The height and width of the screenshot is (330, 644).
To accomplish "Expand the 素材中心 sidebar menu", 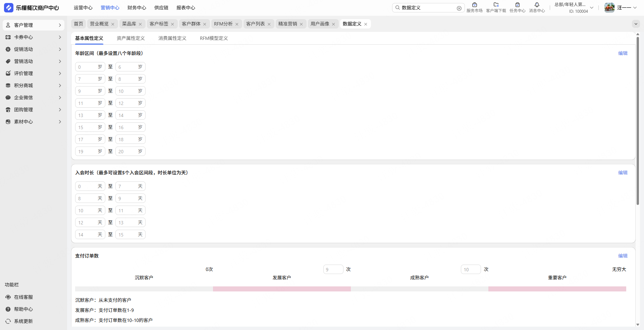I will [60, 122].
